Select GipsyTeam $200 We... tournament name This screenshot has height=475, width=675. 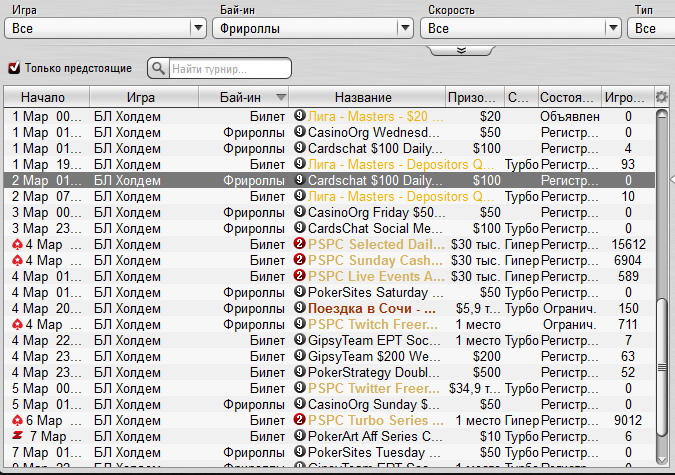coord(374,356)
